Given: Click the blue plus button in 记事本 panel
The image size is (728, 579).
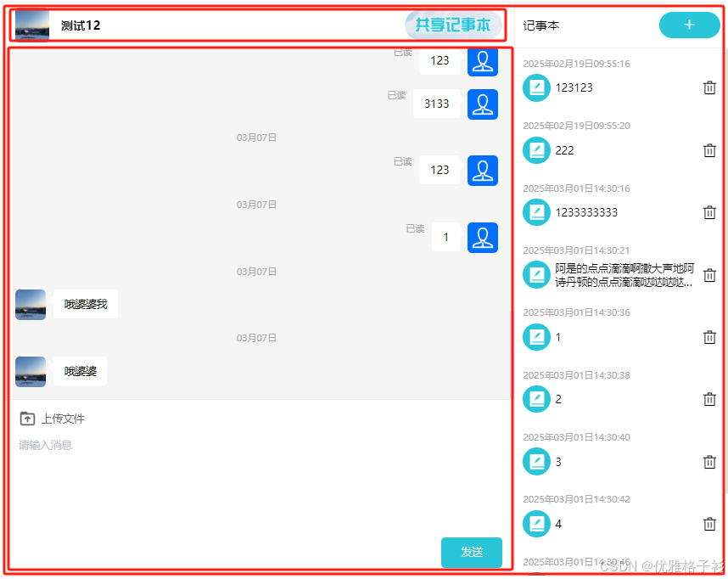Looking at the screenshot, I should (x=689, y=25).
